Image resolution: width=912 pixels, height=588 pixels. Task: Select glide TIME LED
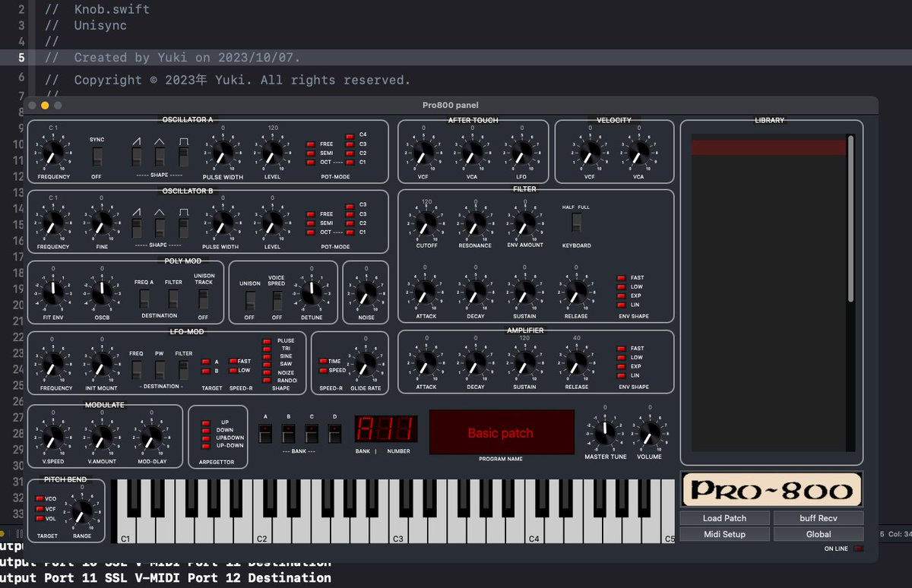323,362
